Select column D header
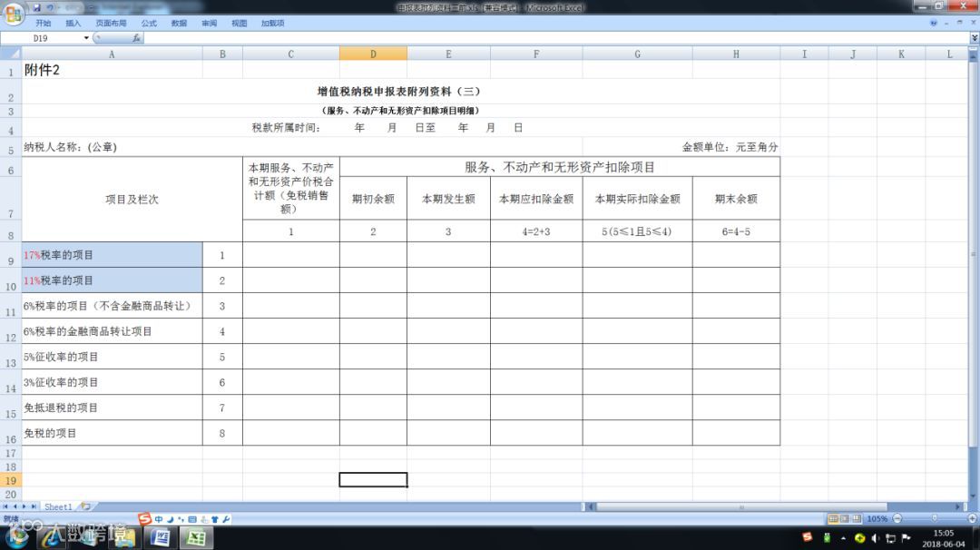 pyautogui.click(x=373, y=54)
